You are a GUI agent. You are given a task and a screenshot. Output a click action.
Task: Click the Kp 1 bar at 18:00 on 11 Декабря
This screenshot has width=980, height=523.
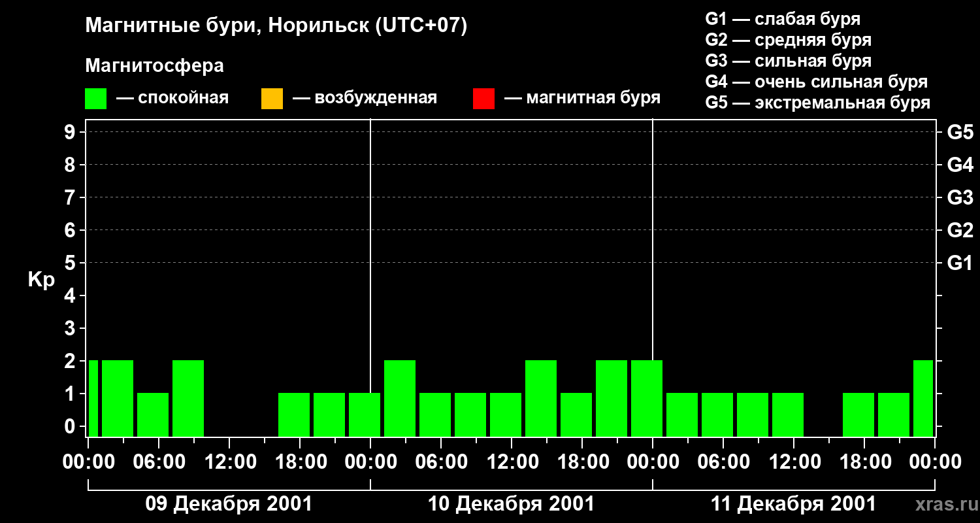pos(858,414)
